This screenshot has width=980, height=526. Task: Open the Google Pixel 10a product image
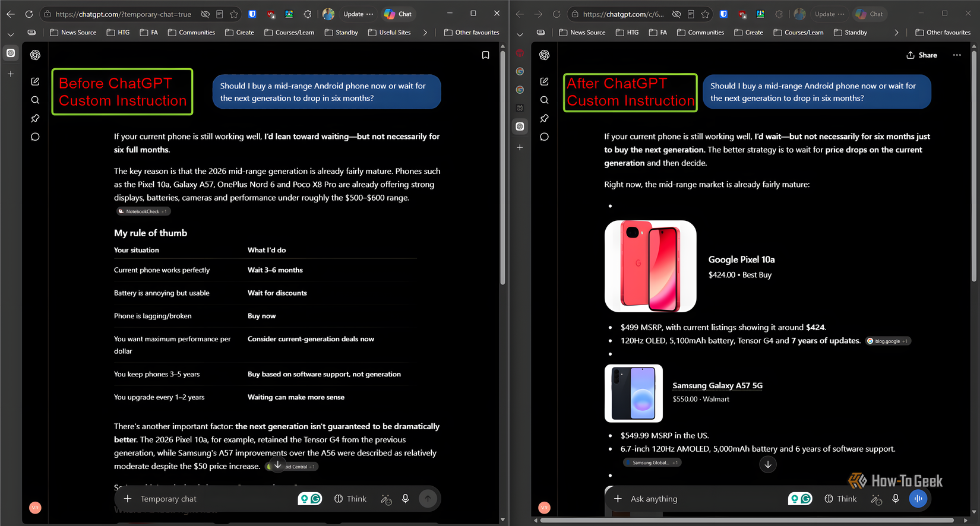650,267
